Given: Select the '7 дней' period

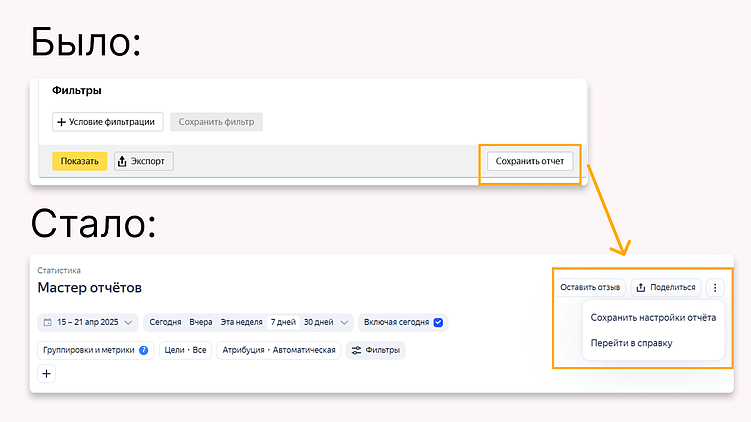Looking at the screenshot, I should click(283, 322).
